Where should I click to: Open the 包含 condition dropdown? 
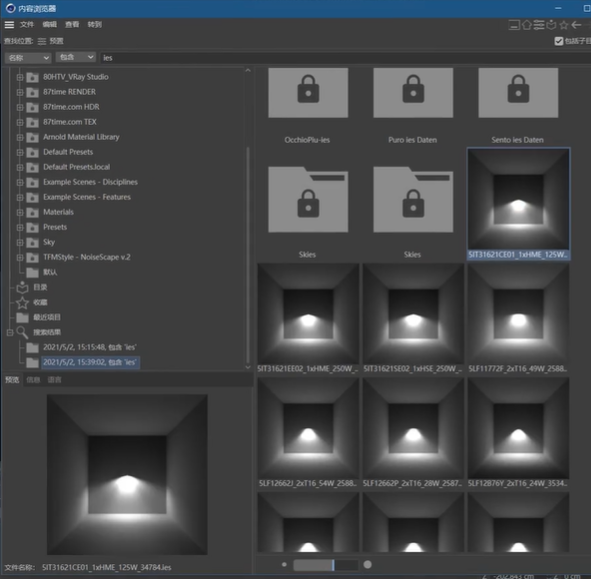pos(76,57)
